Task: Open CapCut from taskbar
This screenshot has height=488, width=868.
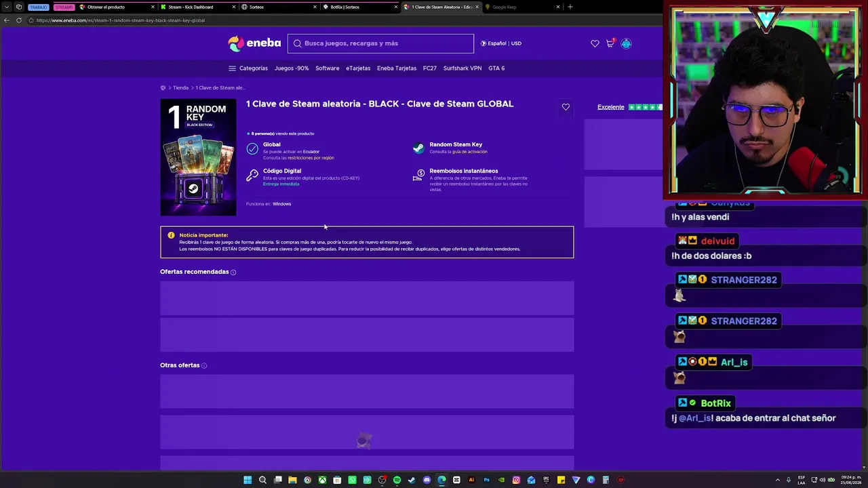Action: (456, 480)
